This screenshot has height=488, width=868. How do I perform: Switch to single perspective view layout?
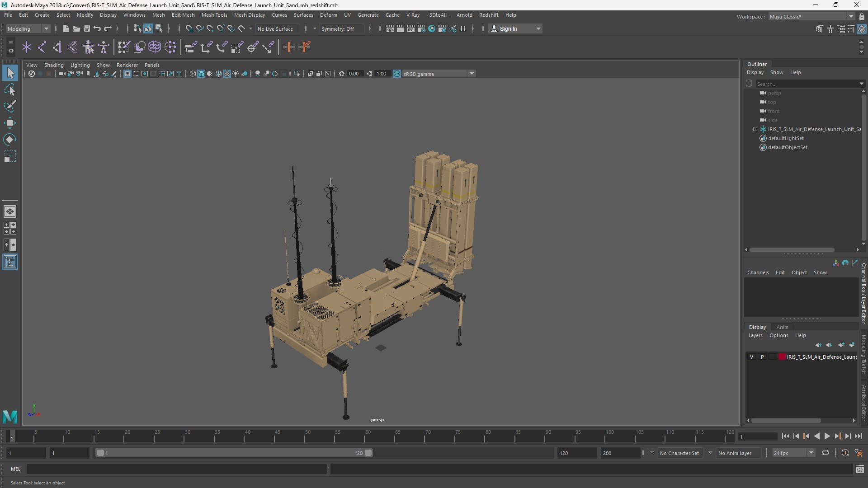[10, 211]
